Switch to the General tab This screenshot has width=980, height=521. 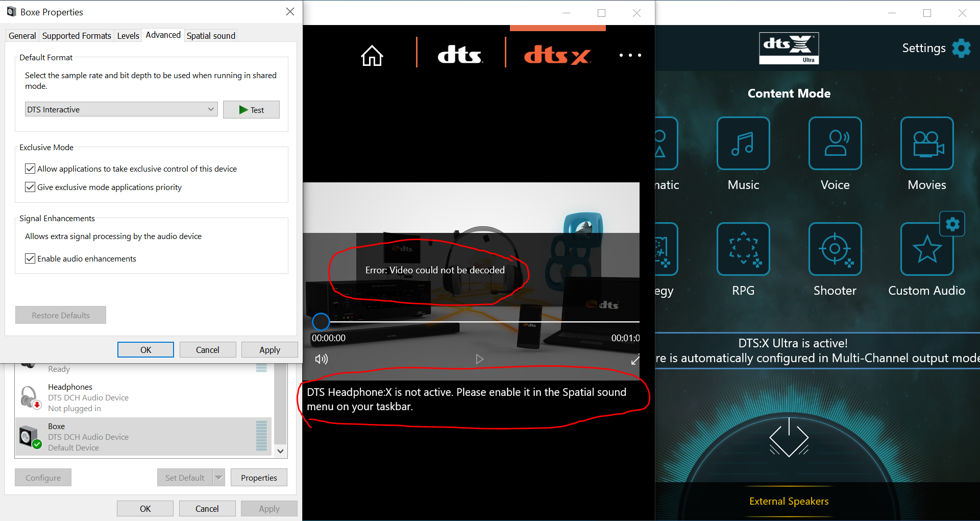[x=22, y=36]
